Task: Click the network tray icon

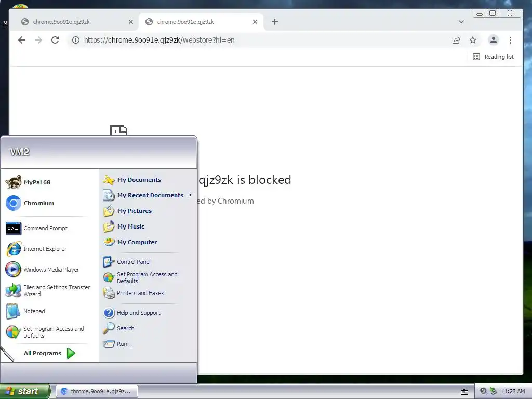Action: pyautogui.click(x=494, y=391)
